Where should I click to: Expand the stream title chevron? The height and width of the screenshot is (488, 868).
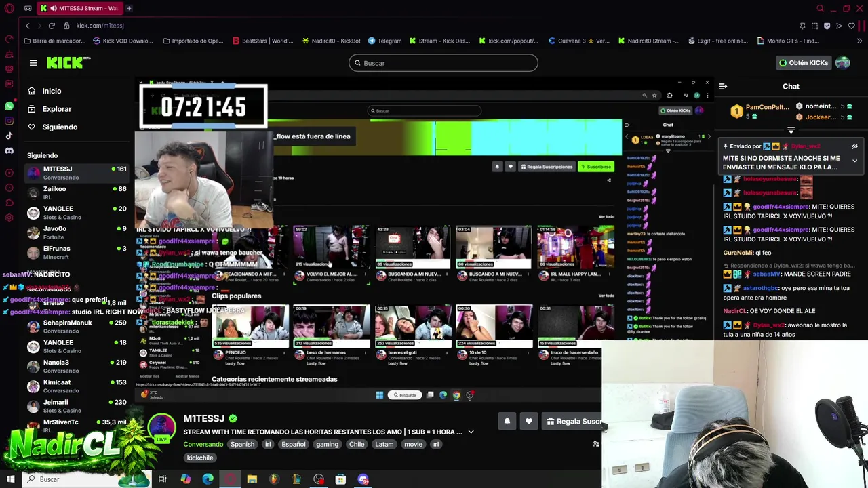pyautogui.click(x=471, y=432)
